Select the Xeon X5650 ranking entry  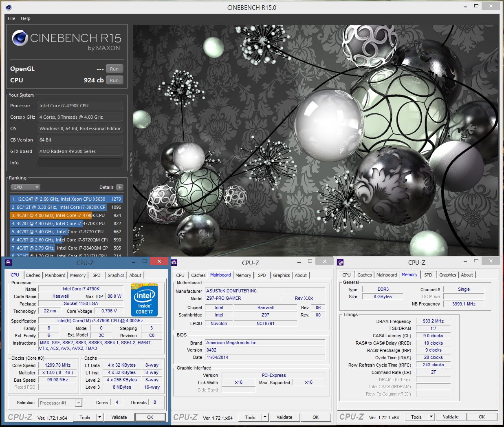[66, 199]
